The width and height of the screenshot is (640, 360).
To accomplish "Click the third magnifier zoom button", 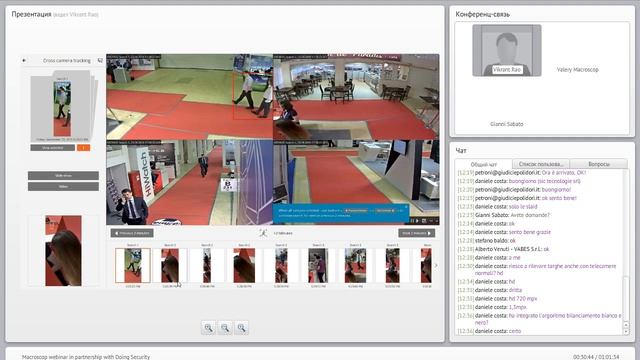I will point(241,328).
